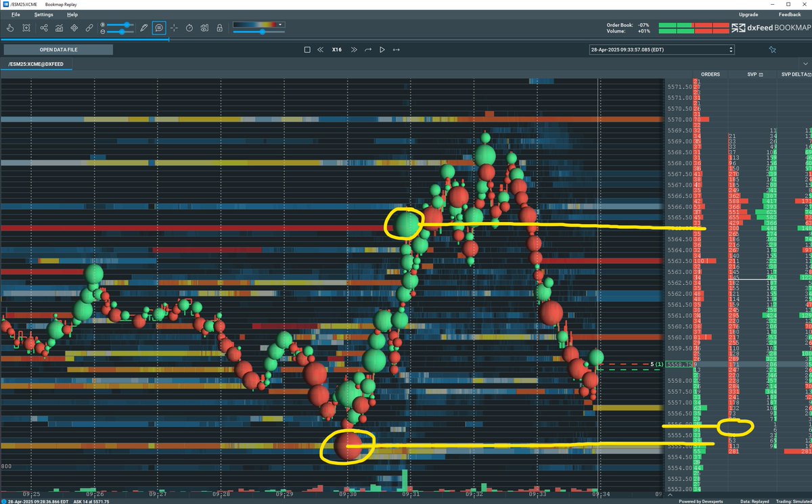The height and width of the screenshot is (504, 812).
Task: Expand the panel options arrow above SVP DELTA
Action: point(807,62)
